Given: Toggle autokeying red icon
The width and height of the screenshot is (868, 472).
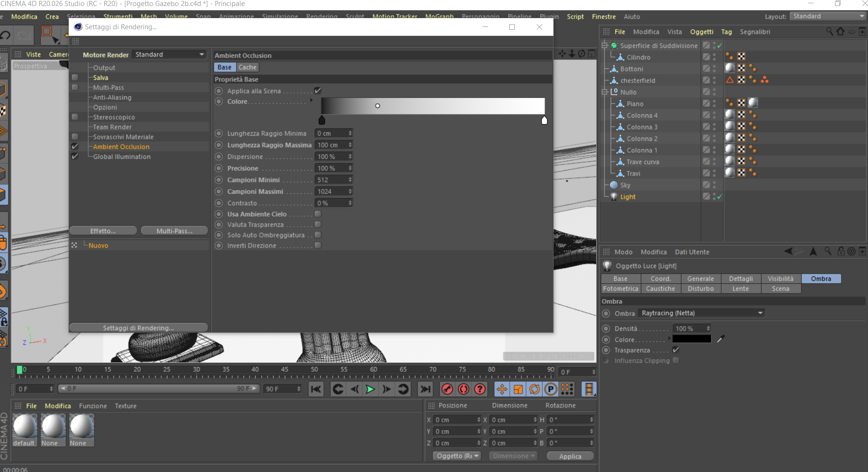Looking at the screenshot, I should tap(464, 389).
